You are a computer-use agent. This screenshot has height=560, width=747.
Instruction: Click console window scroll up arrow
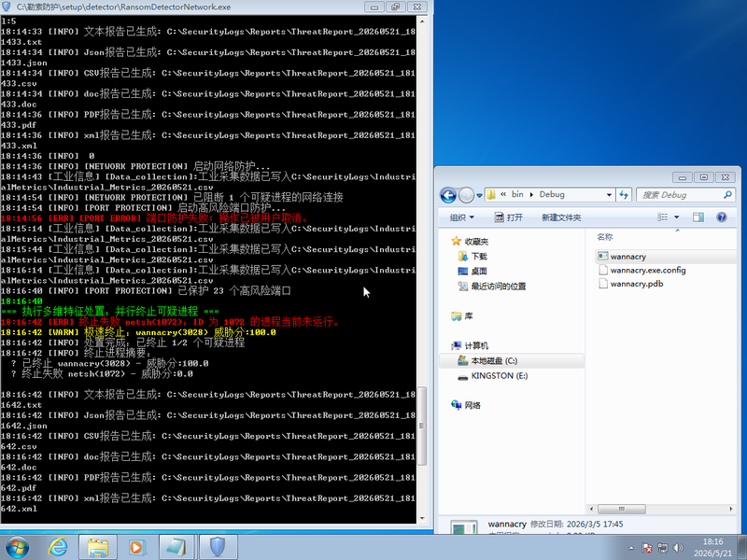click(422, 21)
